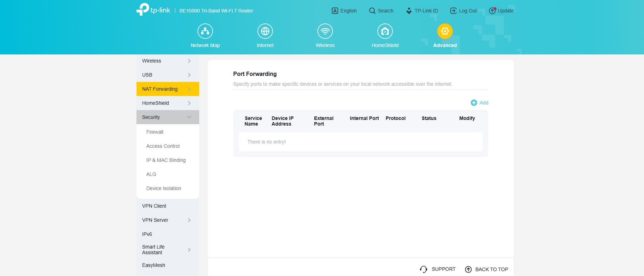Expand the Wireless sidebar chevron

189,61
